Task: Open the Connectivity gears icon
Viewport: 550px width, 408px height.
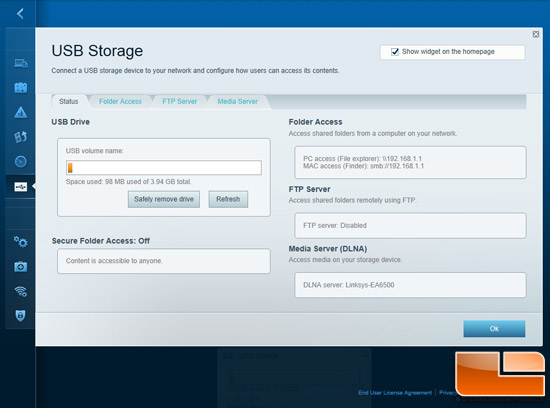Action: tap(21, 242)
